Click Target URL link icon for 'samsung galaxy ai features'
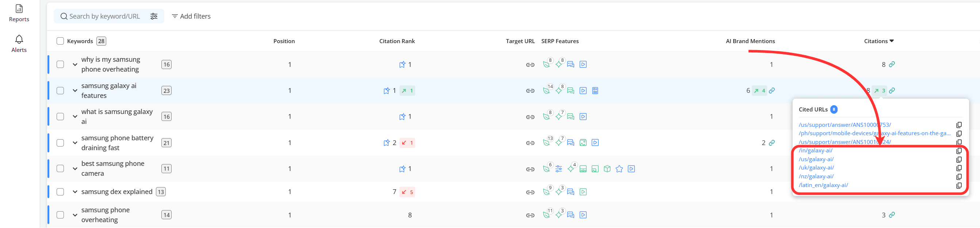Screen dimensions: 980x228 pos(530,91)
